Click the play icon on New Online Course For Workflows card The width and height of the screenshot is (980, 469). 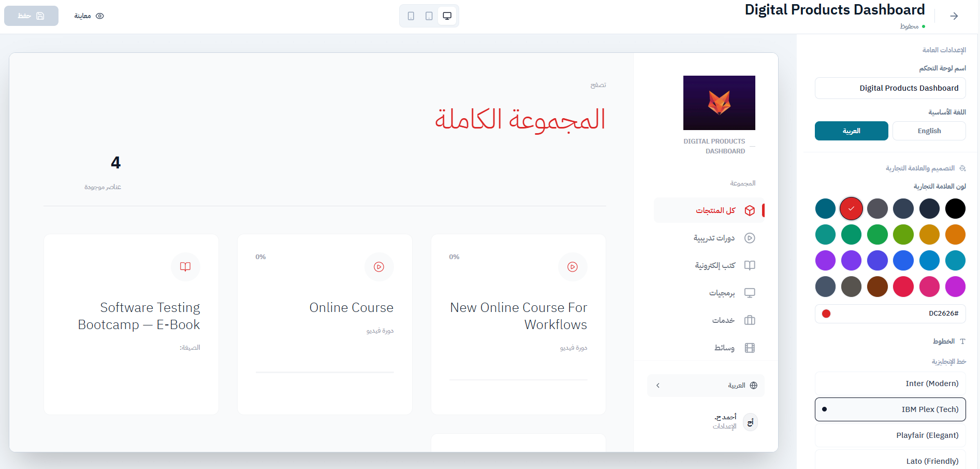point(573,267)
